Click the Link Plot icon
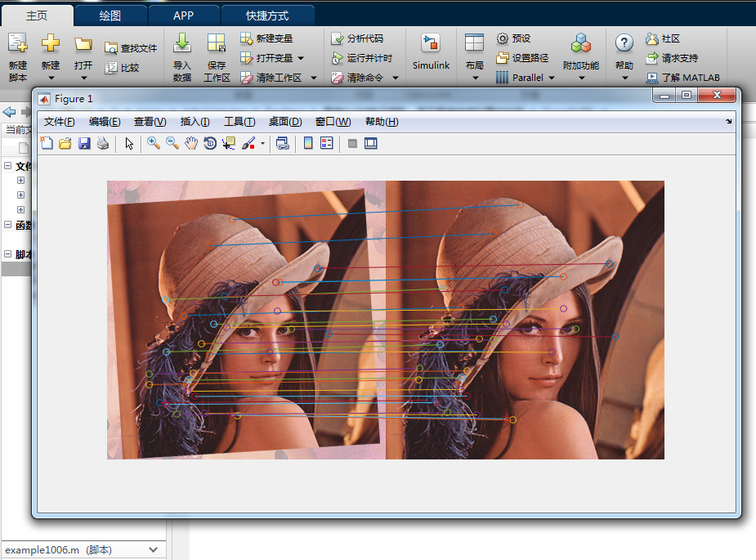 (283, 143)
